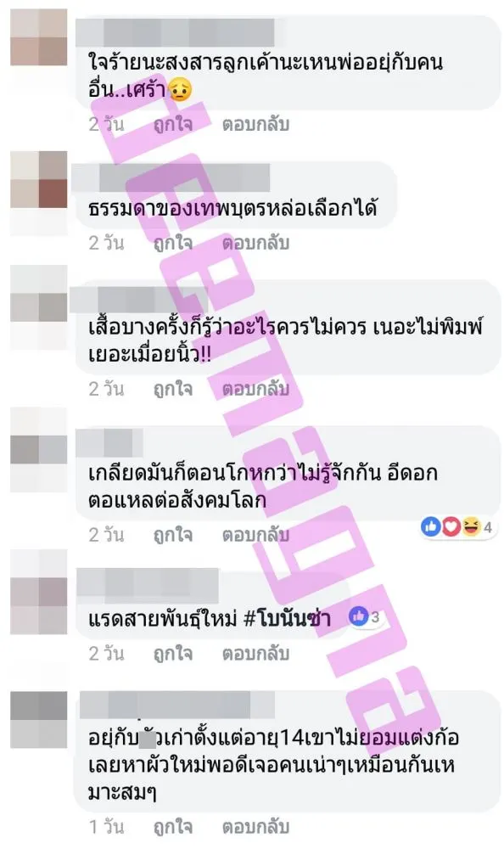504x849 pixels.
Task: Like the แรดสายพันธุ์ใหม่ comment
Action: 173,654
